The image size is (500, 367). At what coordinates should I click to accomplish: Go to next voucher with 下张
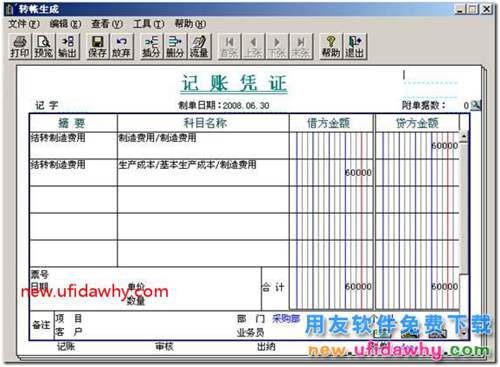tap(277, 46)
